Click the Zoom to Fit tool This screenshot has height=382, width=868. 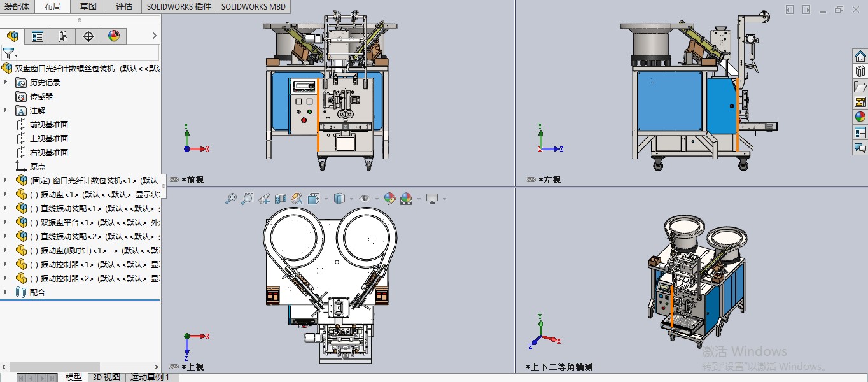coord(231,199)
